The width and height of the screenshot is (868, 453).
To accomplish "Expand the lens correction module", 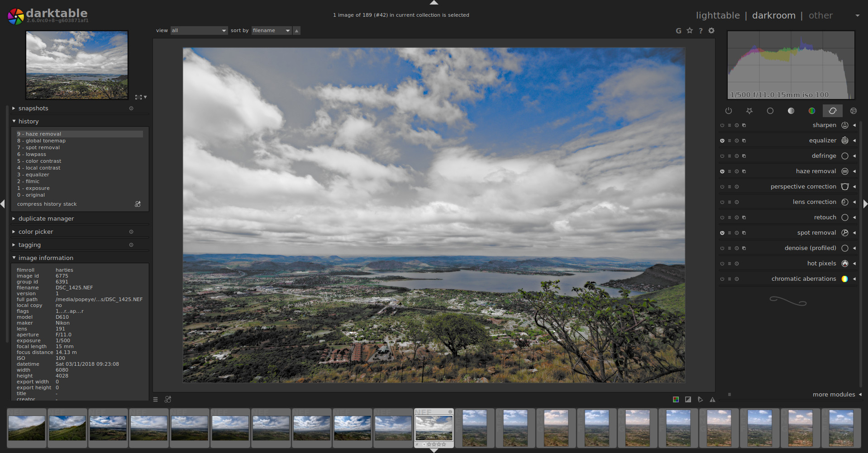I will coord(814,202).
